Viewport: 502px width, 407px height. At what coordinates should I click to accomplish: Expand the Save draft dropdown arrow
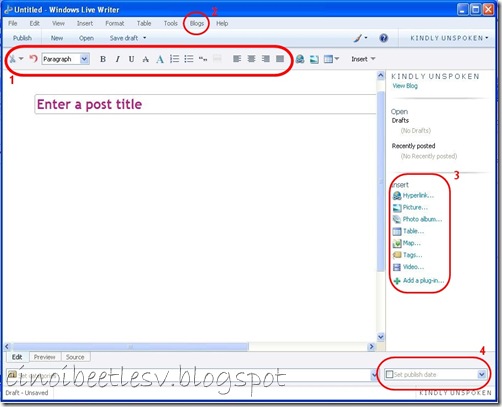145,38
